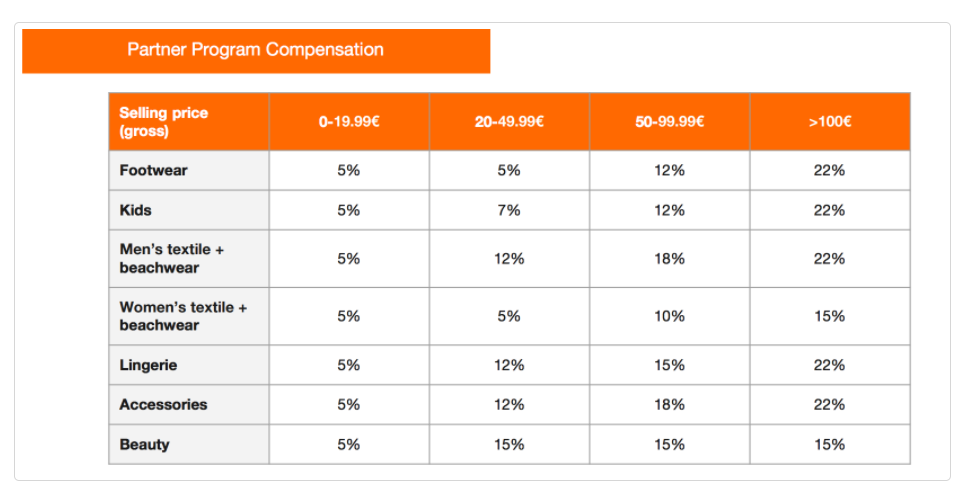Screen dimensions: 964x492
Task: Select the 20-49.99€ column header
Action: pyautogui.click(x=509, y=122)
